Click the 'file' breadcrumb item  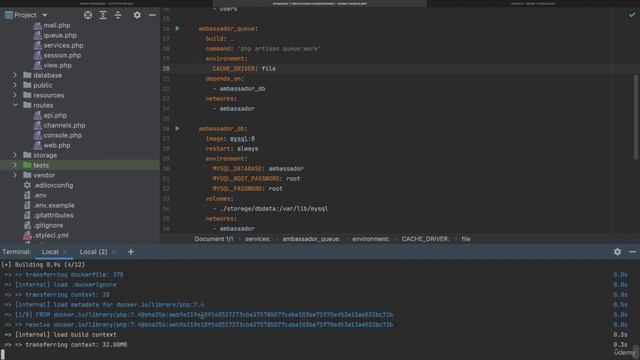[466, 239]
